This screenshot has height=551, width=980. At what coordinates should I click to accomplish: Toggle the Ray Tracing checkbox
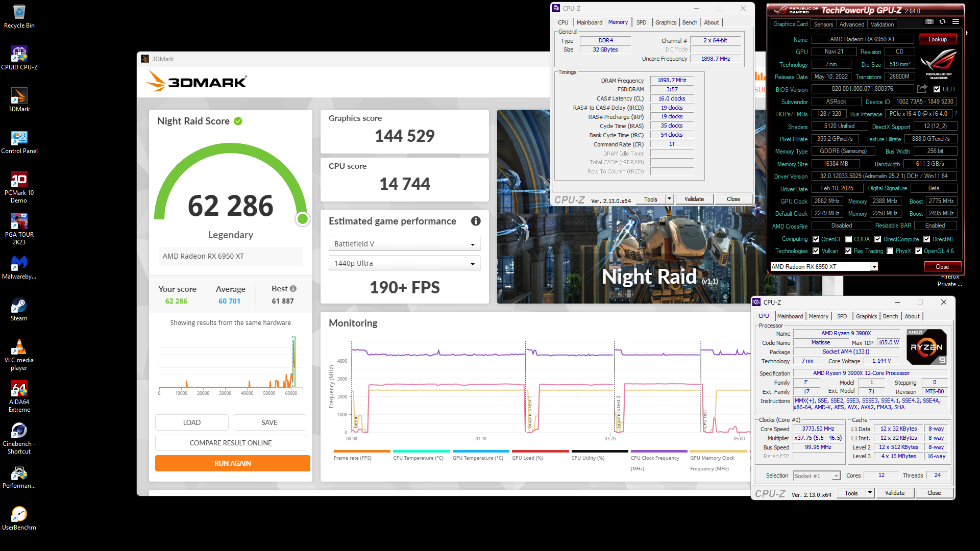(848, 251)
